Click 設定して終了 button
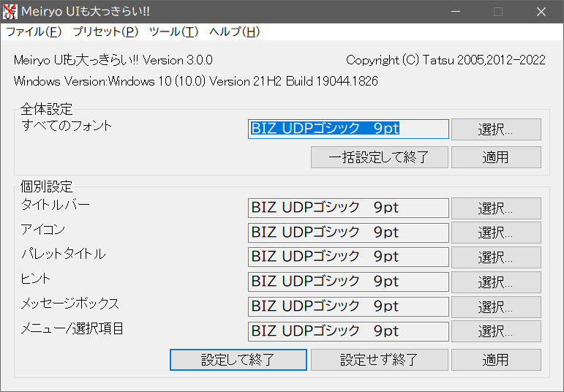564x392 pixels. click(x=238, y=360)
